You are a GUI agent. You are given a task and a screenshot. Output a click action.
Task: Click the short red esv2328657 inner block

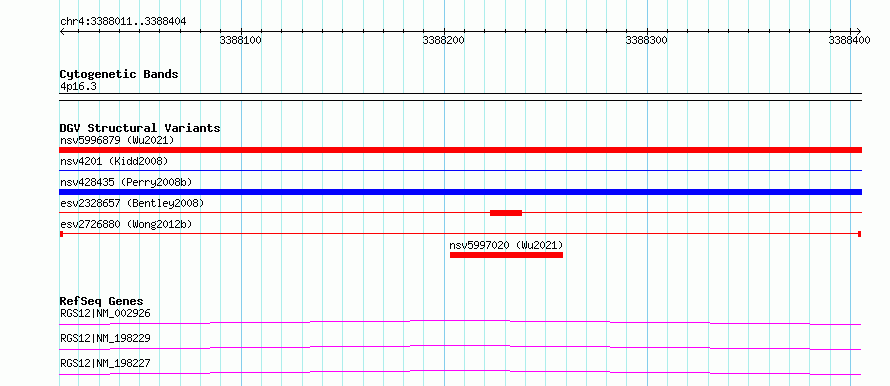click(x=506, y=213)
